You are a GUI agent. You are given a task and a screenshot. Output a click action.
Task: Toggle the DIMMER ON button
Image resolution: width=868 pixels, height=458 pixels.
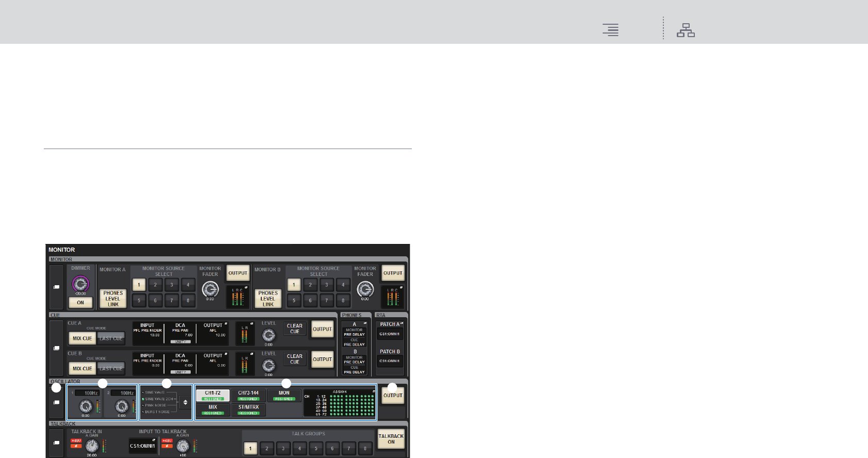(80, 303)
